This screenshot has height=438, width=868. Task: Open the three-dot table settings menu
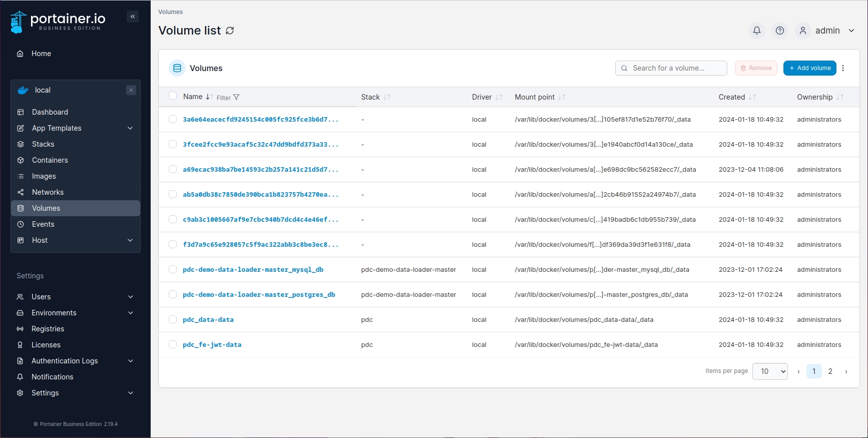click(x=843, y=68)
